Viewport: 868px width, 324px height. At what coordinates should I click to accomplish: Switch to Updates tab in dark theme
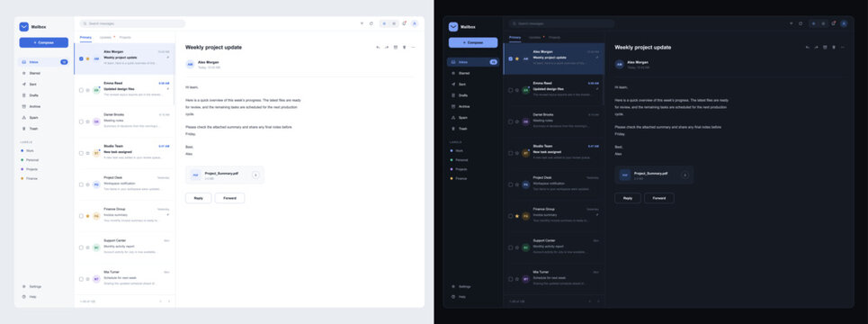(536, 37)
